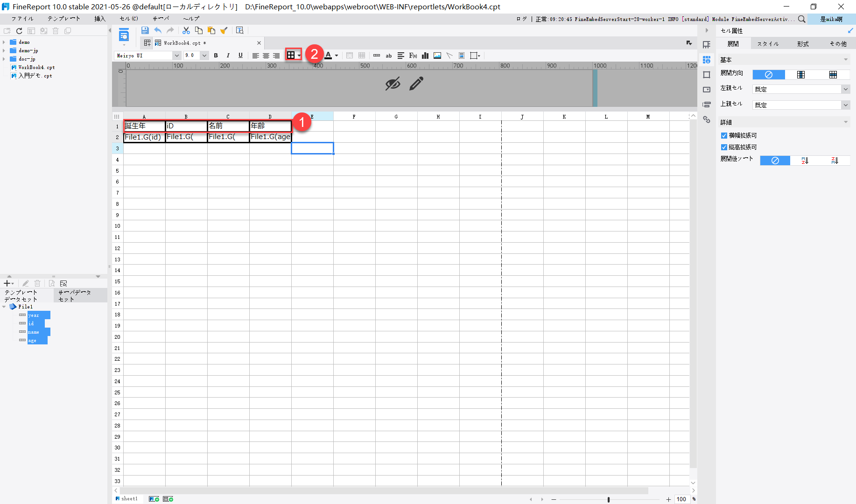Click the Save template icon

(x=145, y=30)
